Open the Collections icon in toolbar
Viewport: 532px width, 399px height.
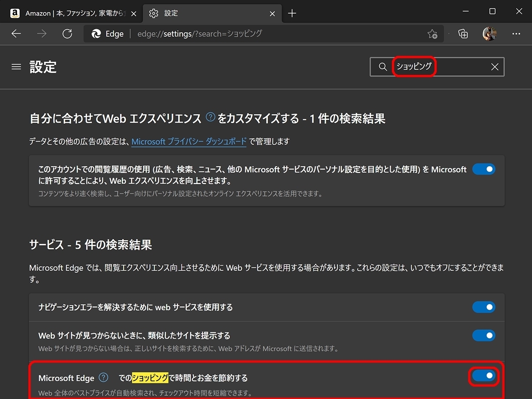463,34
